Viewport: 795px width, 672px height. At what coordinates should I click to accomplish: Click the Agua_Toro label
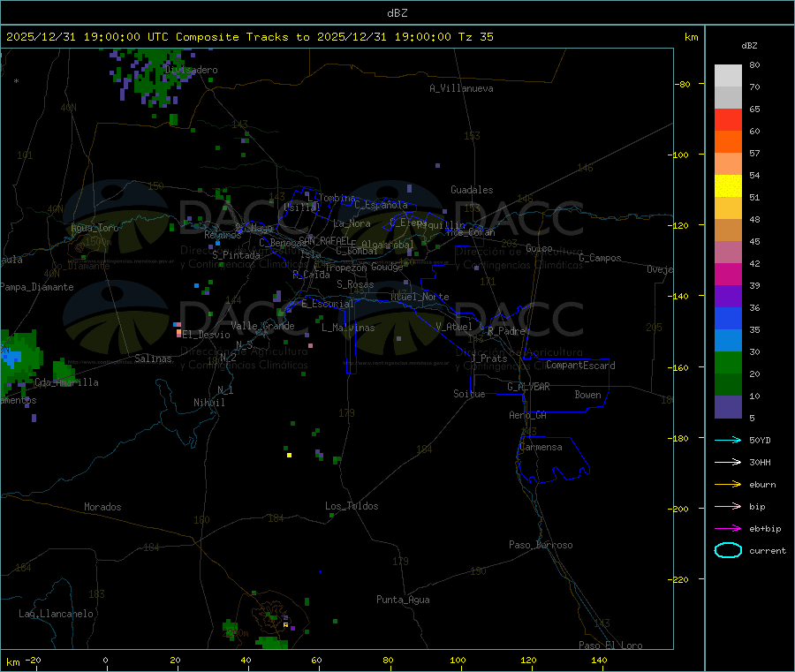(x=95, y=228)
